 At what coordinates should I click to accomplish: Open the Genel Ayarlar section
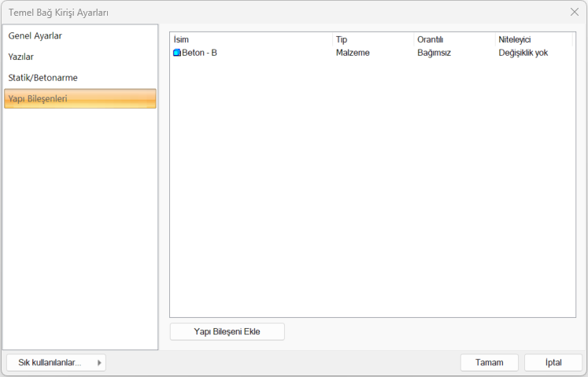pos(80,36)
